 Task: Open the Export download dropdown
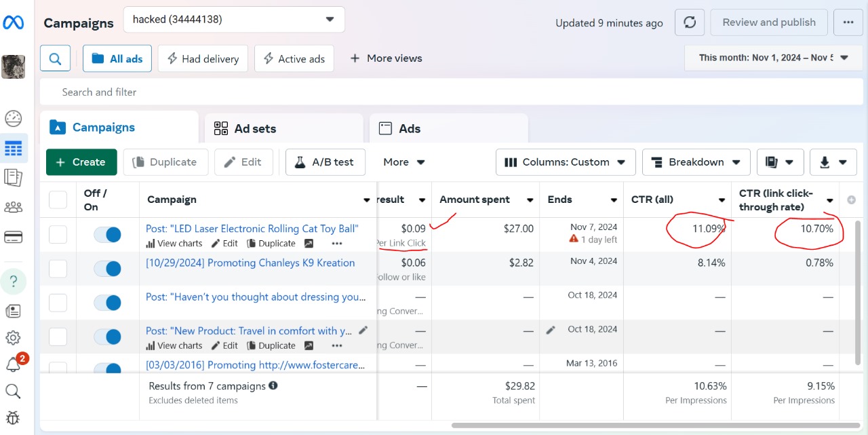coord(833,162)
